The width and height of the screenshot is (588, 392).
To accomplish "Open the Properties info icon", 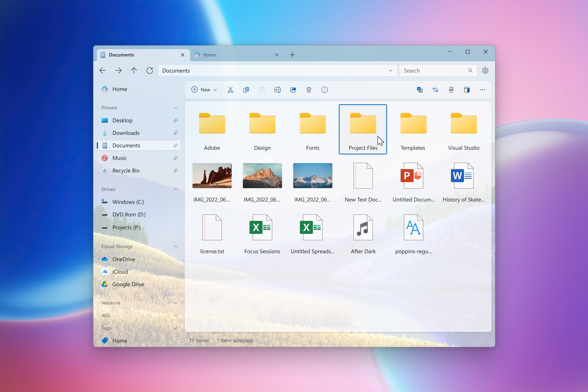I will click(324, 90).
